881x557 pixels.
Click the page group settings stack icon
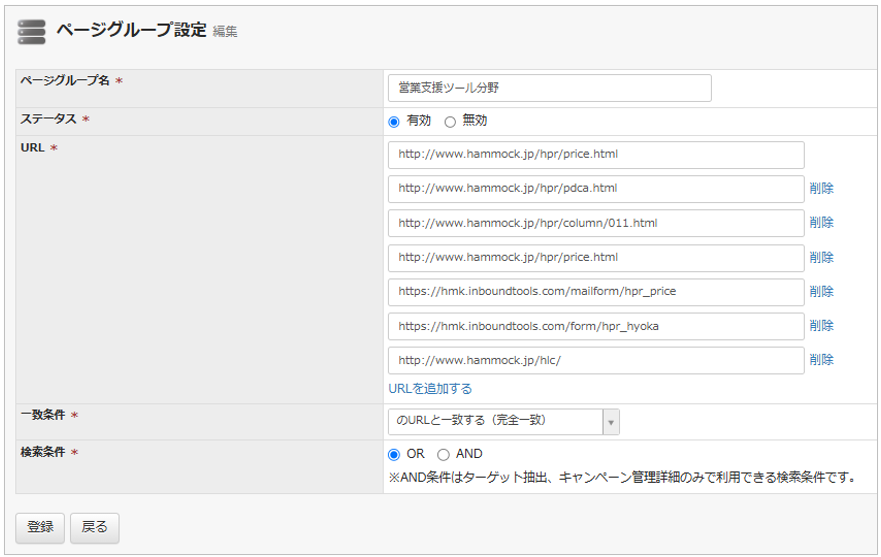pos(31,32)
